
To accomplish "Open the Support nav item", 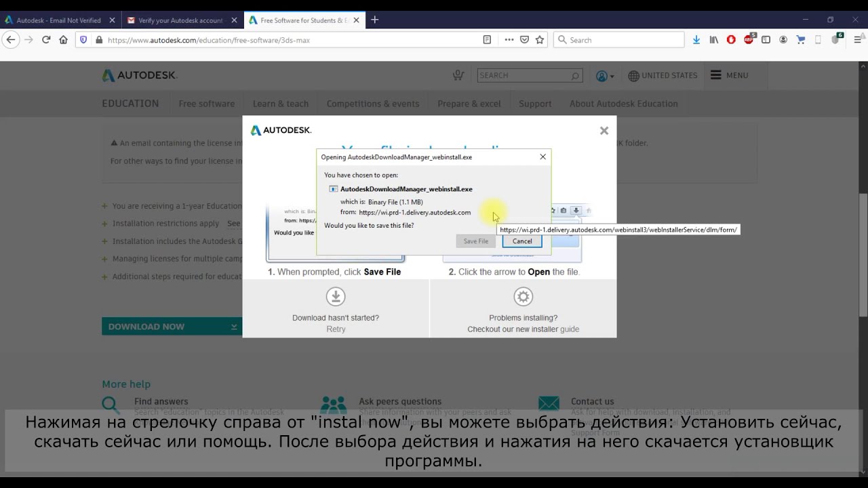I will click(x=535, y=104).
